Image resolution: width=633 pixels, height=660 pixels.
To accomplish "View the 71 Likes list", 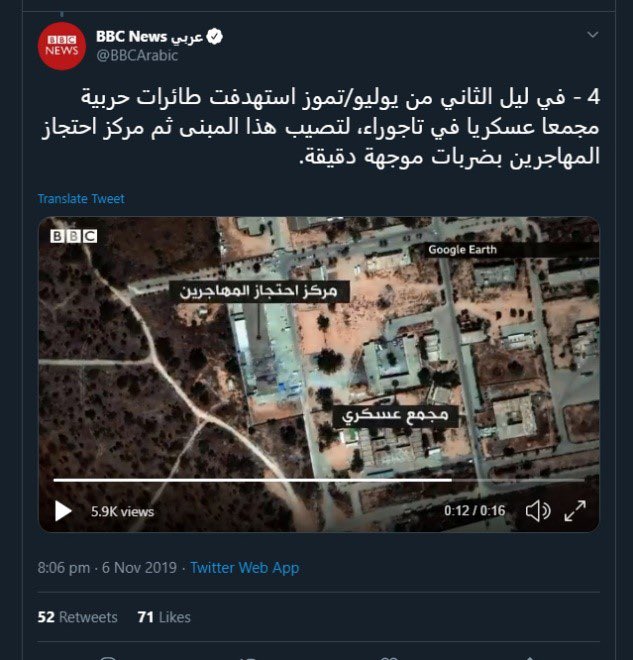I will click(164, 617).
